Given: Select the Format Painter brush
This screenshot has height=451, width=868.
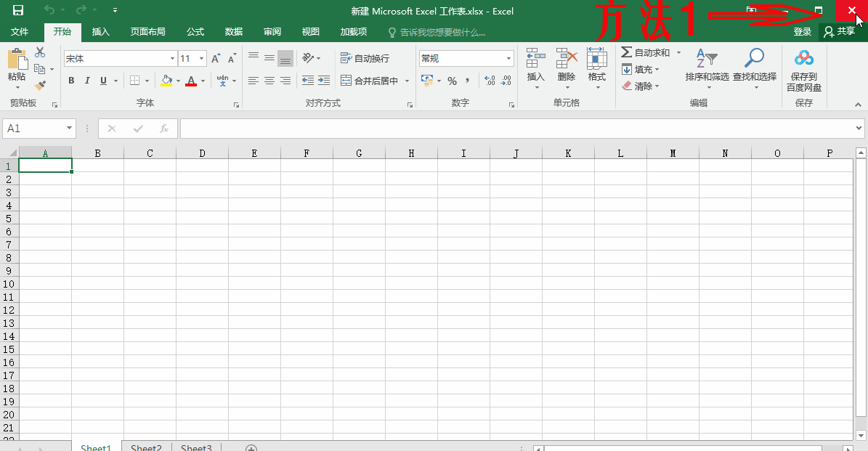Looking at the screenshot, I should click(x=40, y=85).
